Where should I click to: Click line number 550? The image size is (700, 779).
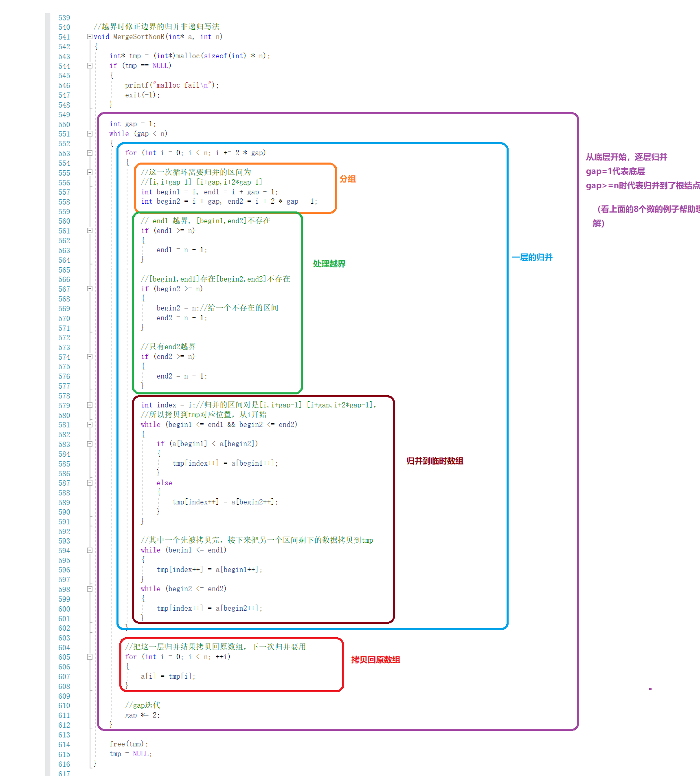pos(64,124)
